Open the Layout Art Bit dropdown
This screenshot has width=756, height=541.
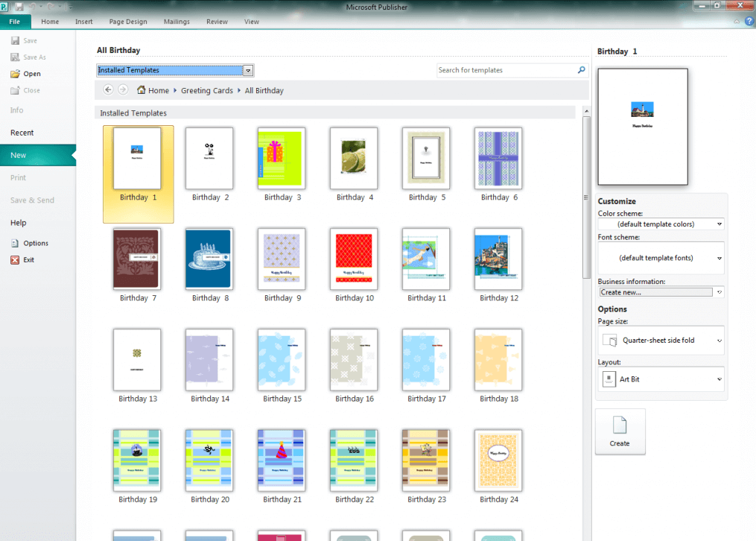[x=720, y=379]
